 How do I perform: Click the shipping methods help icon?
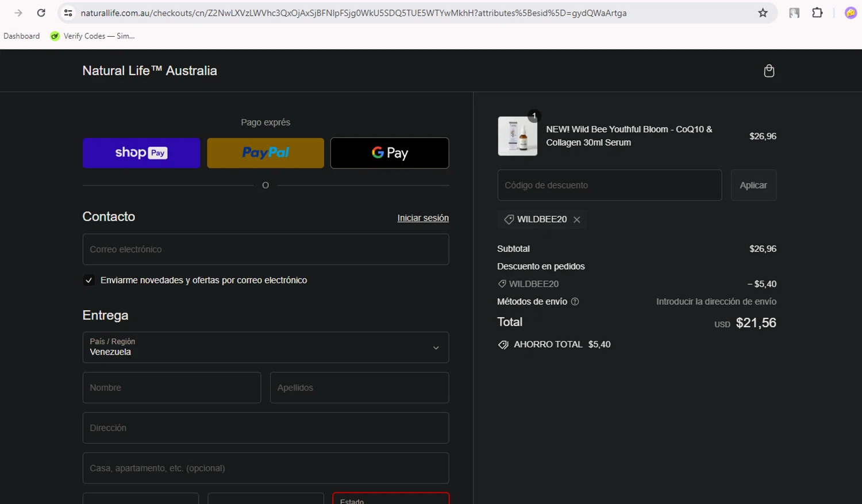click(x=575, y=302)
